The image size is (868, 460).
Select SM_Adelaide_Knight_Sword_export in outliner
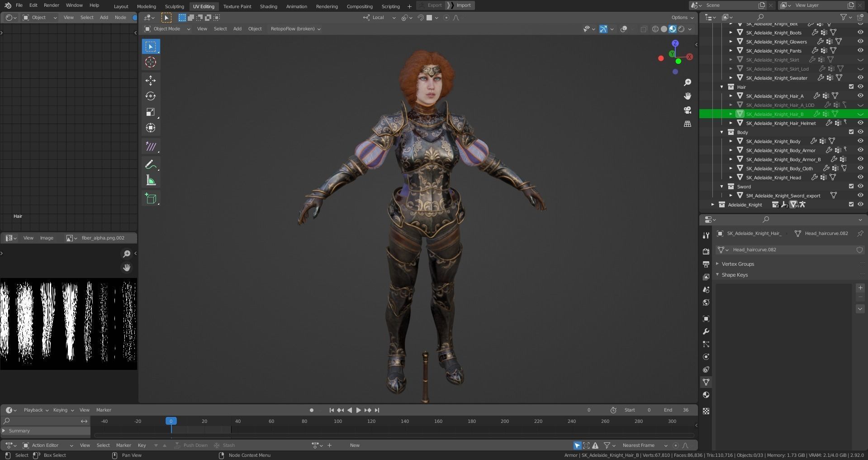(783, 196)
